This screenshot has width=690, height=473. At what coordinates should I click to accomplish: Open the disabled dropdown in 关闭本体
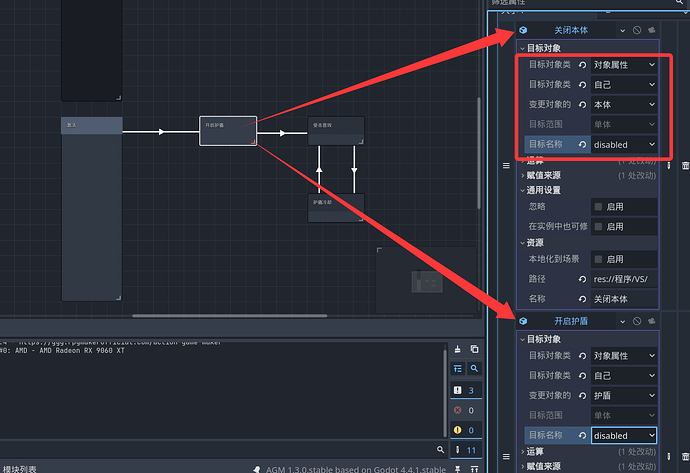[x=624, y=144]
